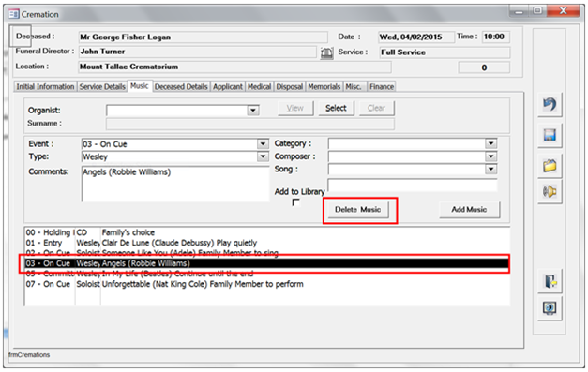
Task: Select the Someone Like You (Adele) row
Action: [267, 253]
